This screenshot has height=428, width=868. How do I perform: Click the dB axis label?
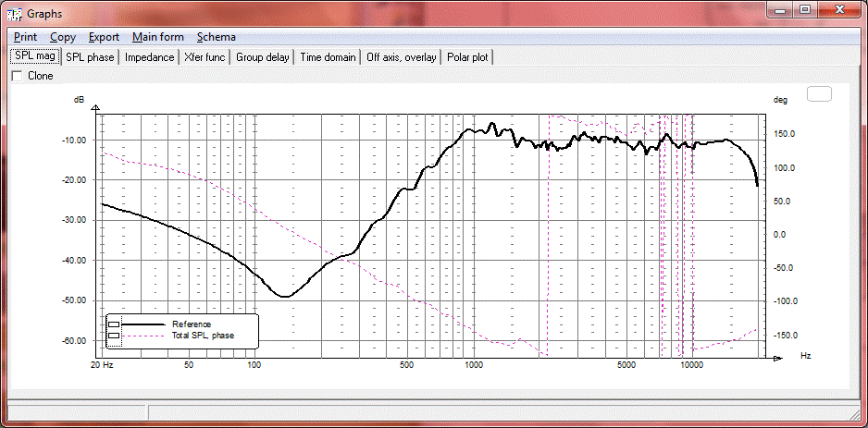coord(80,100)
